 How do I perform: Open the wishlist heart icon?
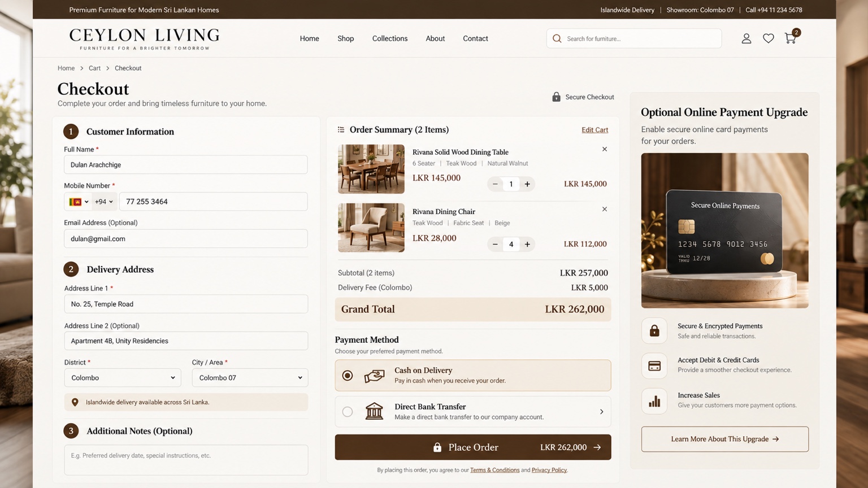[768, 38]
